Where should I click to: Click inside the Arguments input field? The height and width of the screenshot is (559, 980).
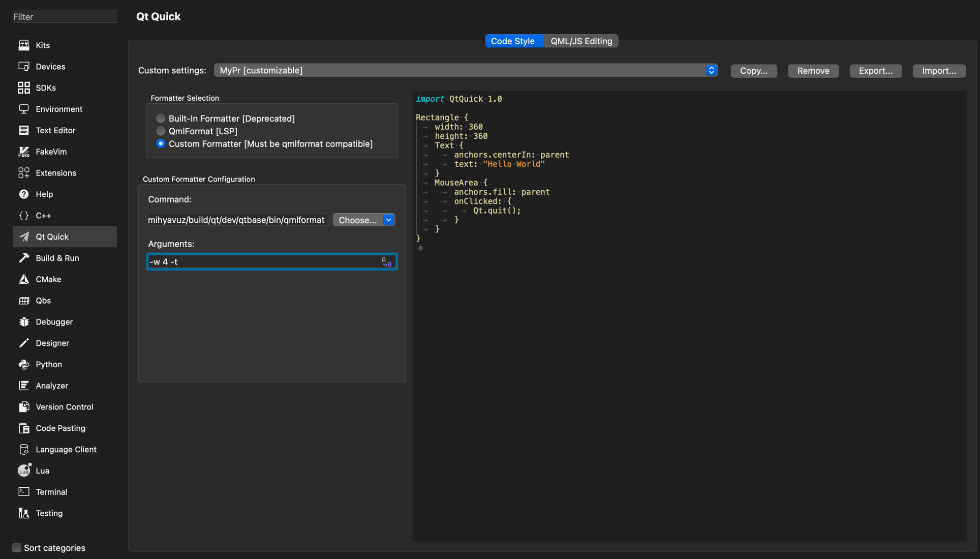254,261
